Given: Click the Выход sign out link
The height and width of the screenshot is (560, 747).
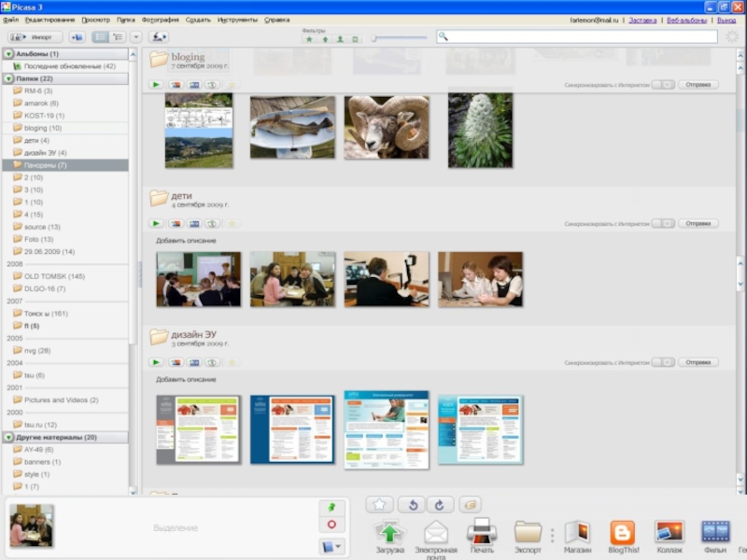Looking at the screenshot, I should [726, 20].
